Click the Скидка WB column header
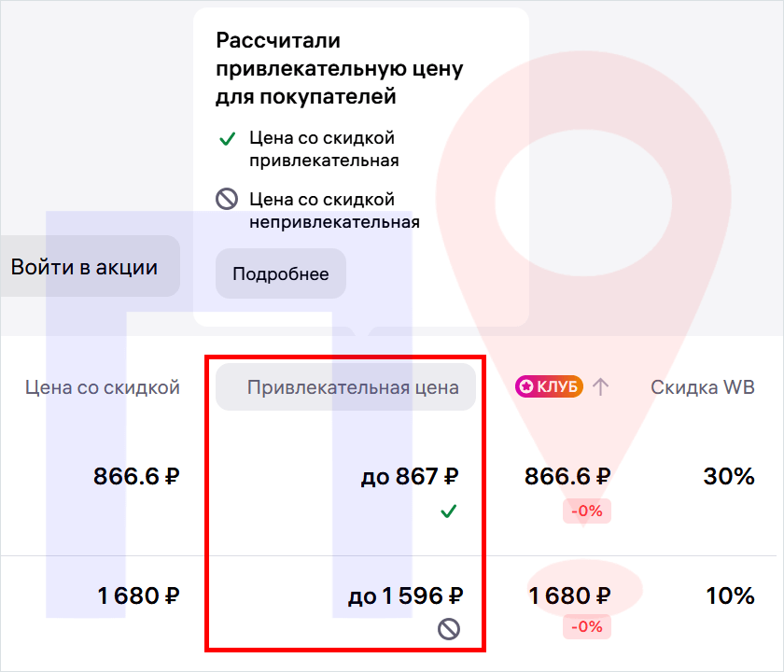This screenshot has width=784, height=672. 703,387
